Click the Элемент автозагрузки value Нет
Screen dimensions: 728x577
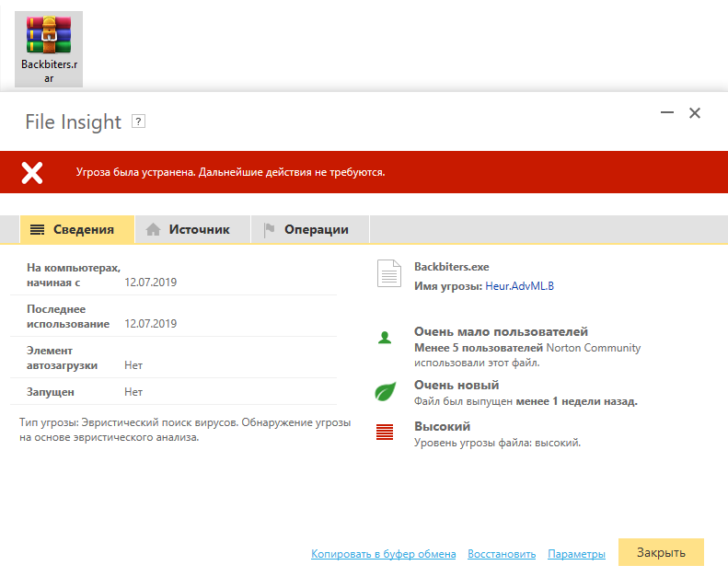tap(133, 365)
